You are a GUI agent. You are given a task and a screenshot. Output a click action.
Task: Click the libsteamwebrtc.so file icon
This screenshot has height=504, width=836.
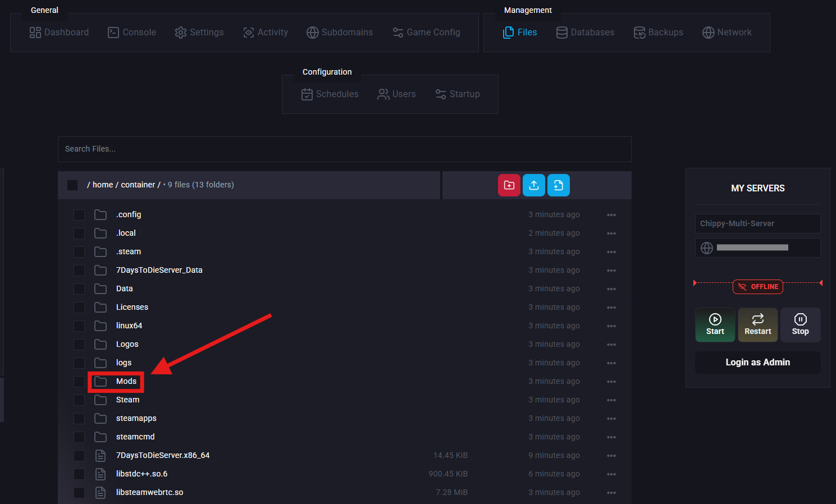[x=100, y=492]
